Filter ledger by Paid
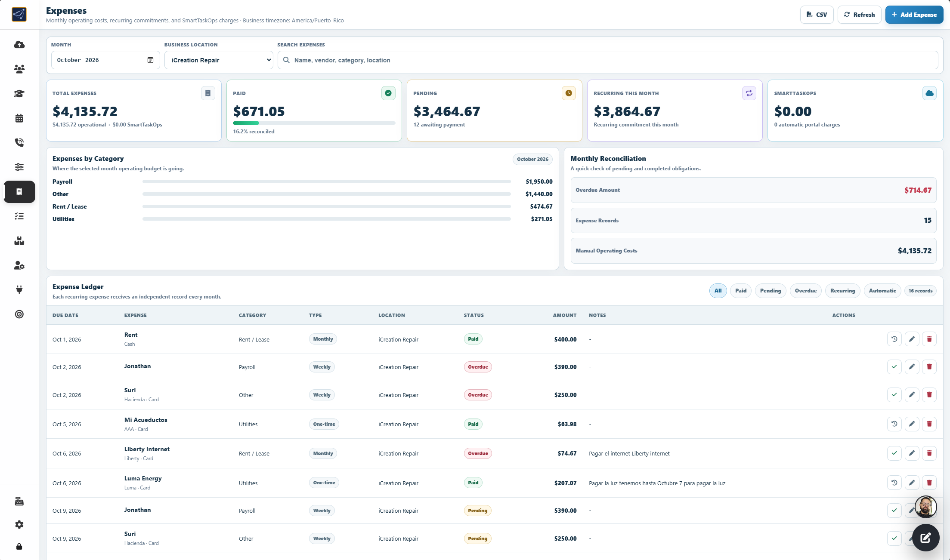 click(x=741, y=291)
